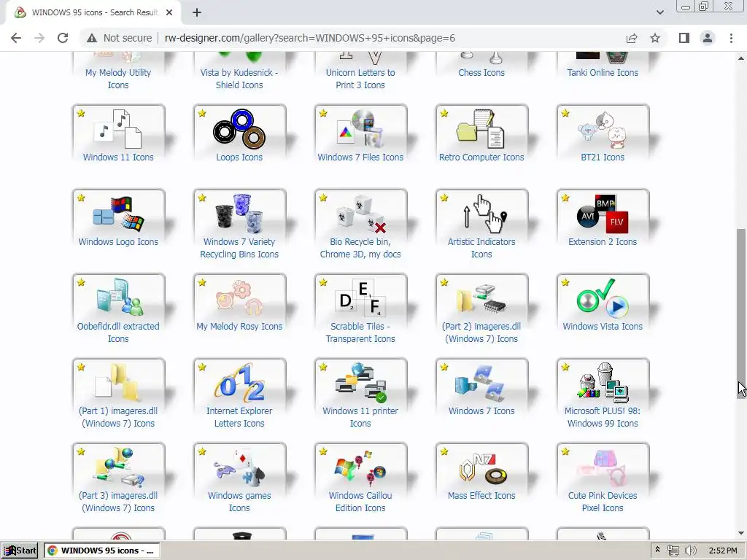The image size is (747, 560).
Task: Click (Part 3) imageres.dll icons thumbnail
Action: tap(119, 467)
